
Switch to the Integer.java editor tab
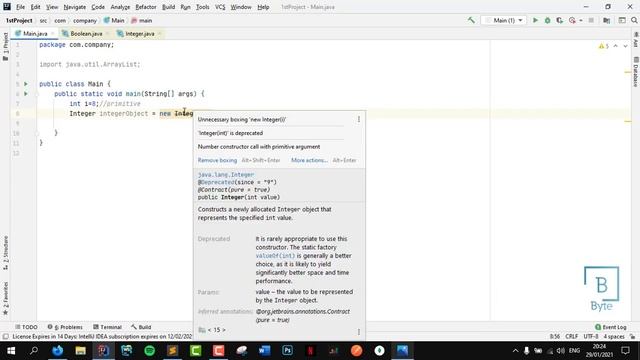click(140, 33)
